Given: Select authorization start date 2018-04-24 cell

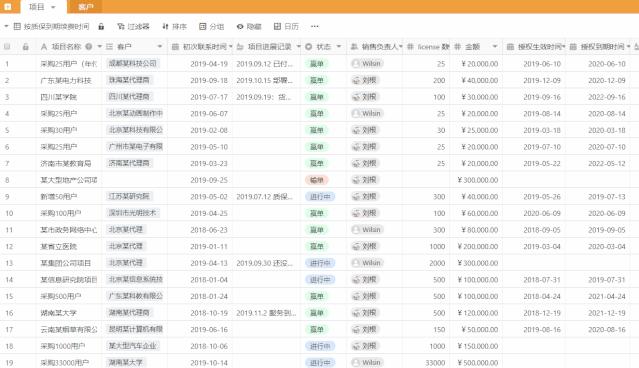Looking at the screenshot, I should point(534,296).
